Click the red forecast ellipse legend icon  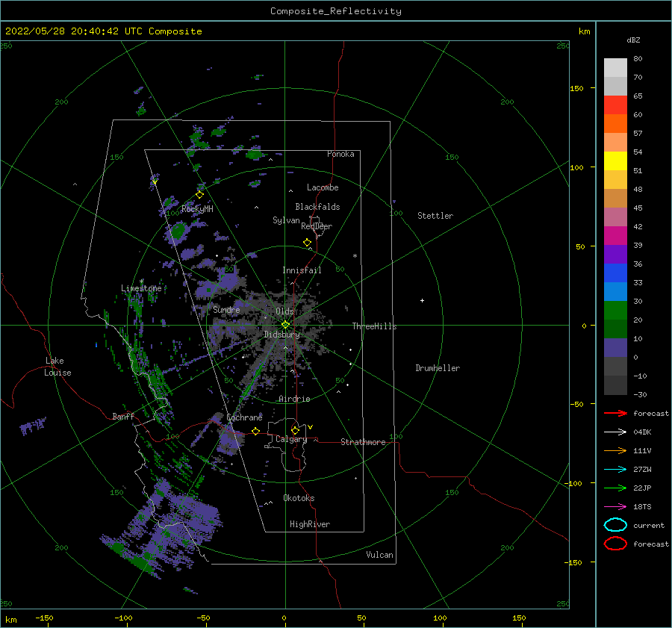[615, 544]
